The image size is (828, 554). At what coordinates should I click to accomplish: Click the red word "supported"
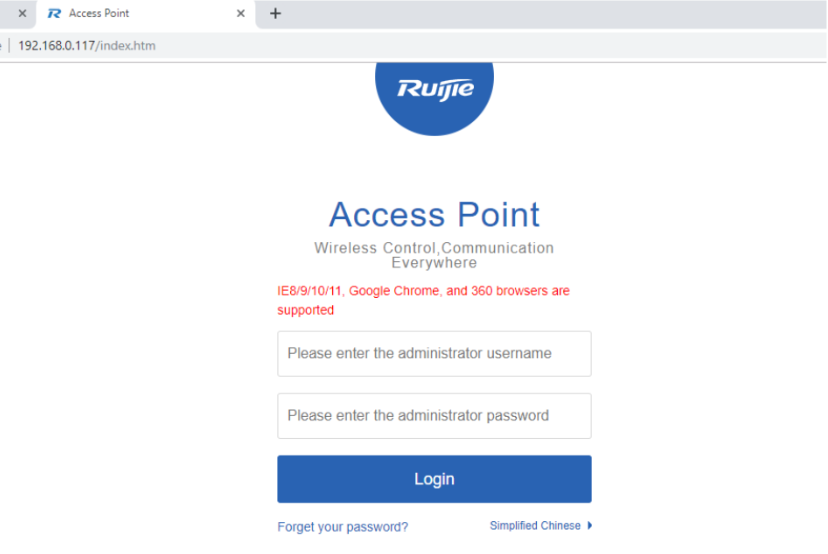click(x=305, y=310)
